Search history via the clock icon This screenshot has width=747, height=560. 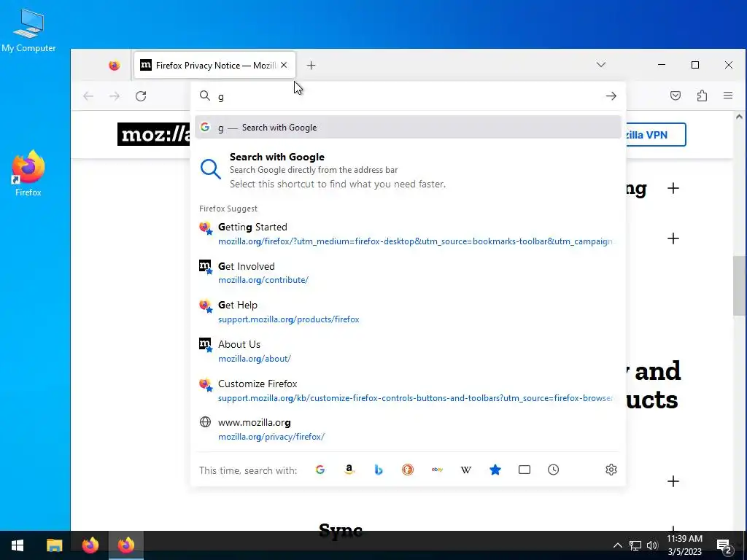(553, 470)
